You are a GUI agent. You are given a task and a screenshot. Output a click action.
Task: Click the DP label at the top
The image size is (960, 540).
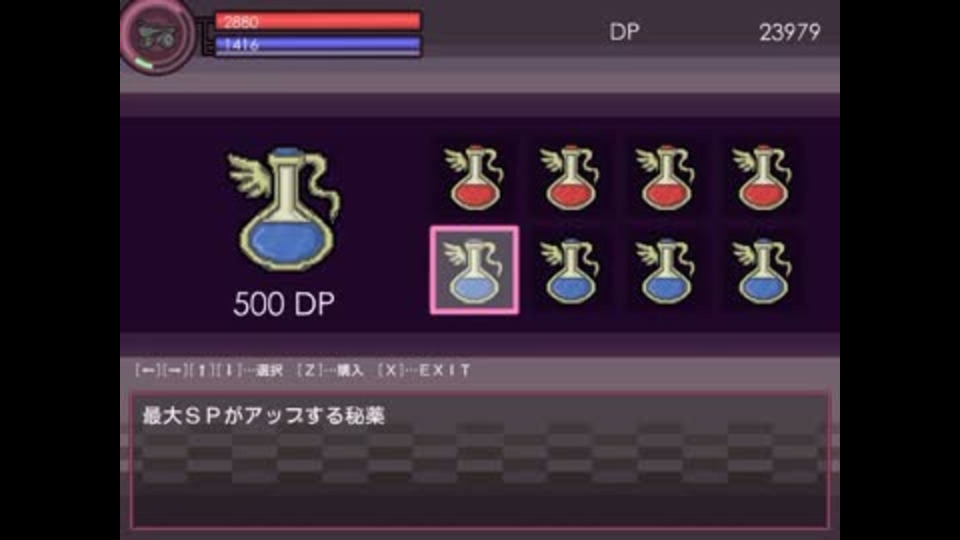pos(624,32)
